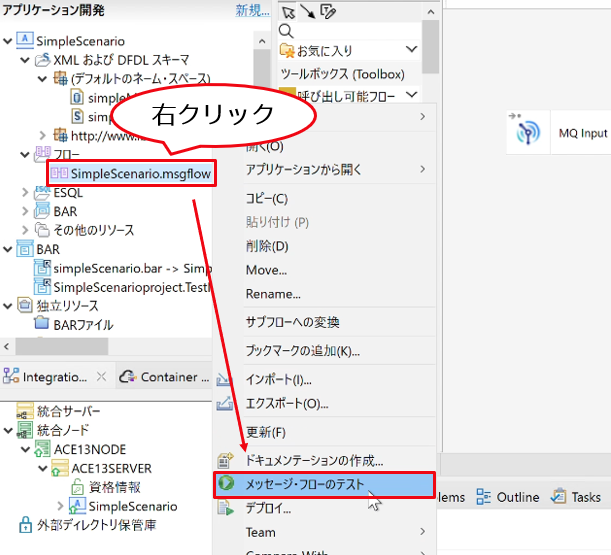Click the simpleScenario.bar file icon
611x555 pixels.
42,268
